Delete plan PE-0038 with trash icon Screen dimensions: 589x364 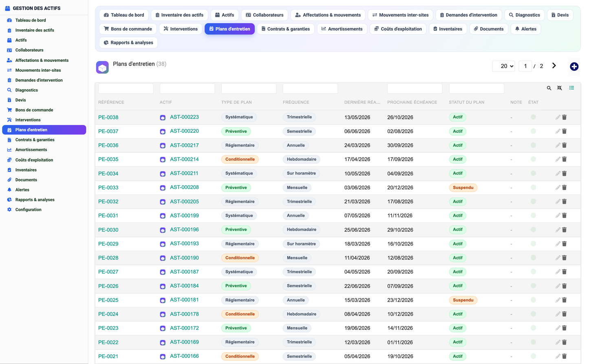[x=565, y=117]
